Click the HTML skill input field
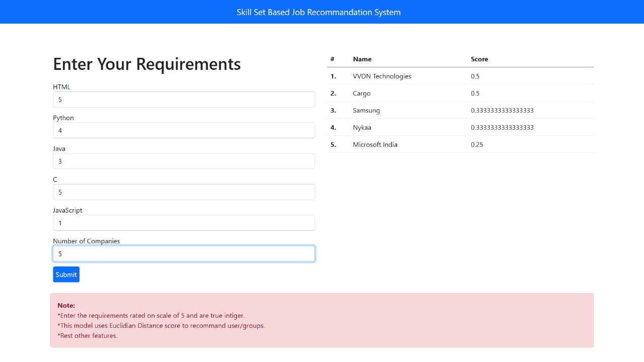Screen dimensions: 644x362 click(184, 100)
